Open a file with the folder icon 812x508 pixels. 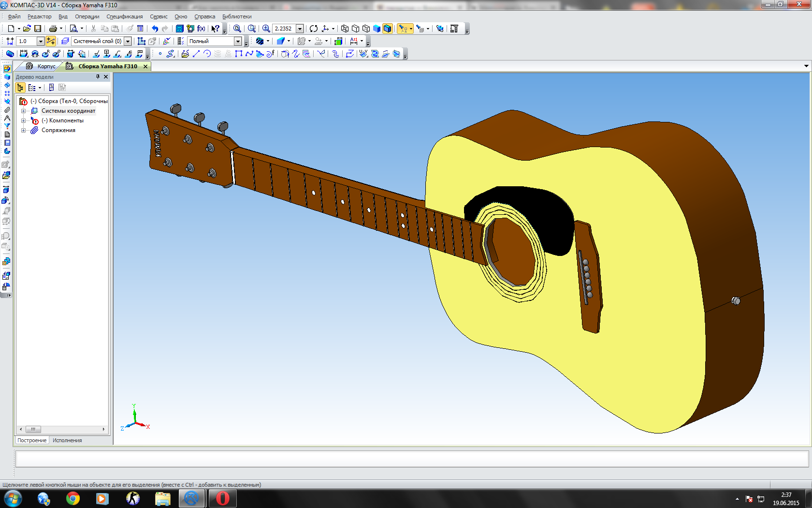pyautogui.click(x=27, y=29)
